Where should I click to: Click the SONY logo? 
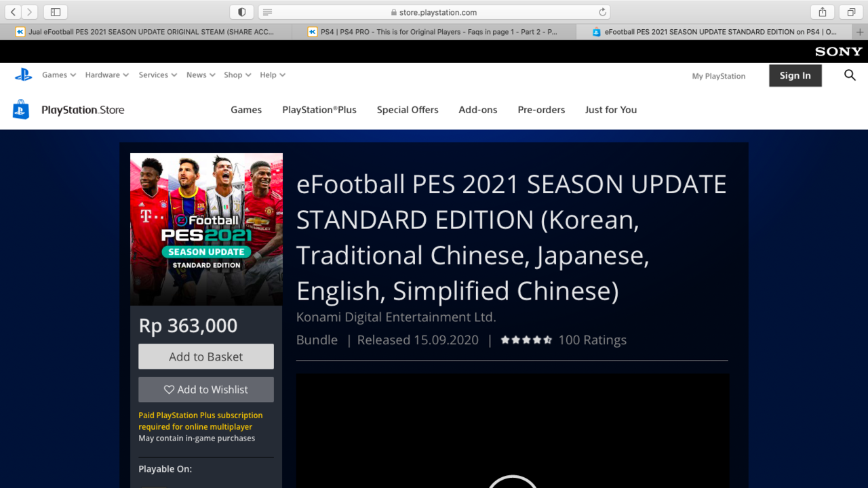point(839,52)
